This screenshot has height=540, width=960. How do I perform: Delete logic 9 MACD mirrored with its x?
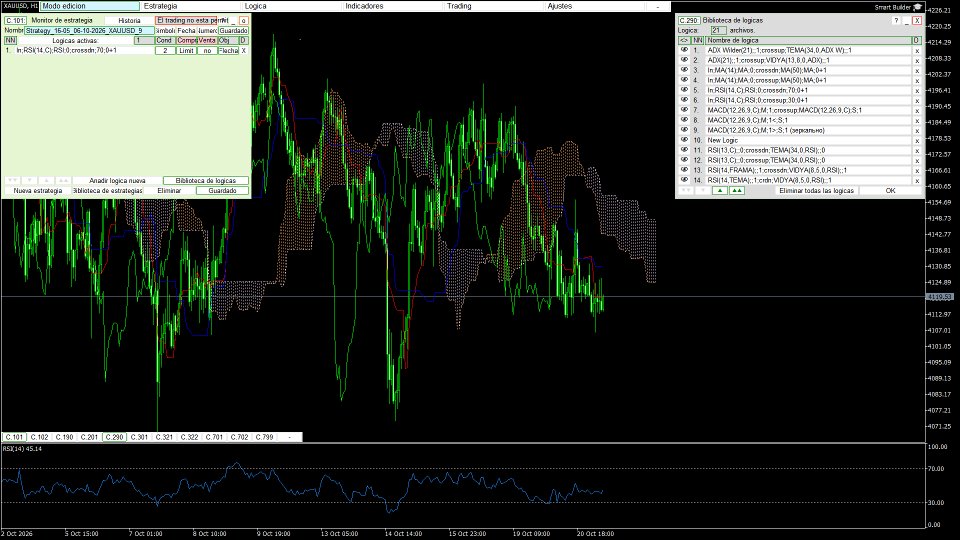(917, 130)
